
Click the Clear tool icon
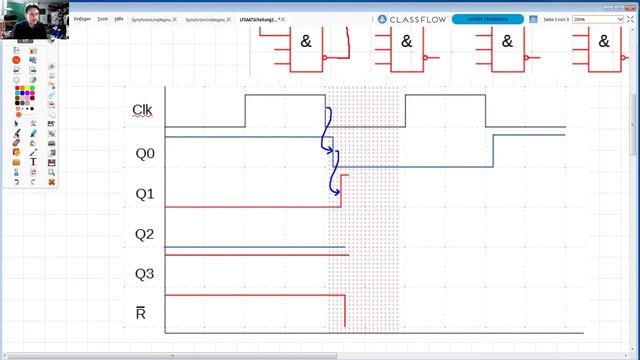pos(16,172)
